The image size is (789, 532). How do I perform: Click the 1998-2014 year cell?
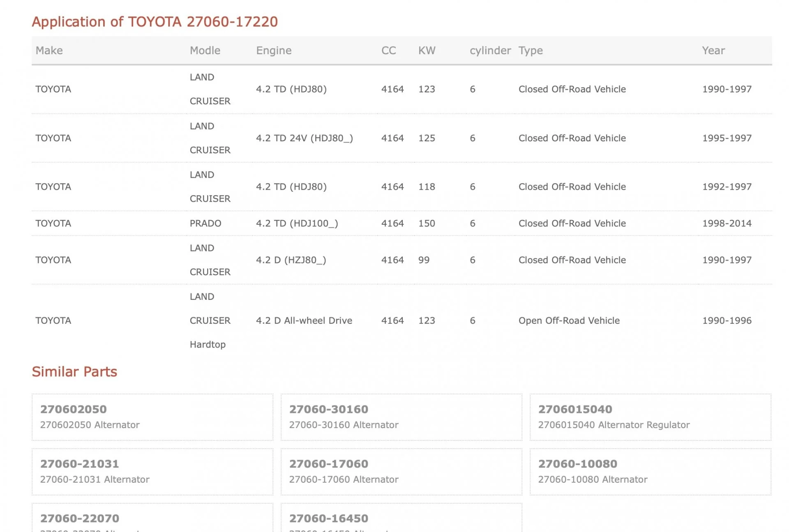(x=727, y=223)
